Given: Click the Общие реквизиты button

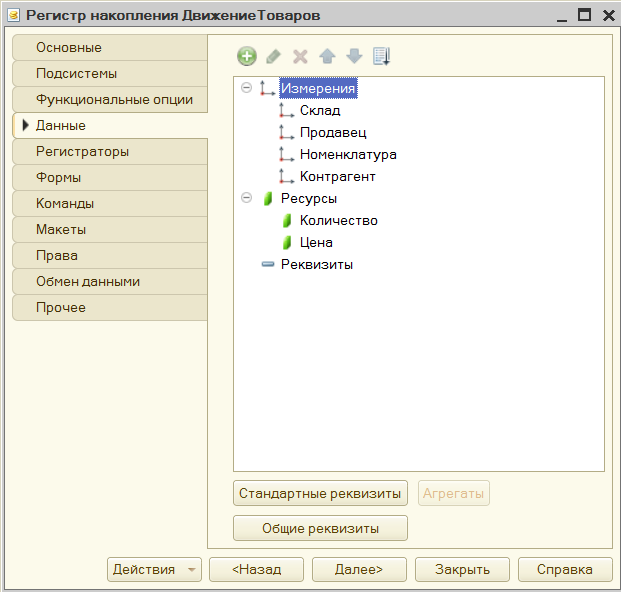Looking at the screenshot, I should pyautogui.click(x=320, y=528).
